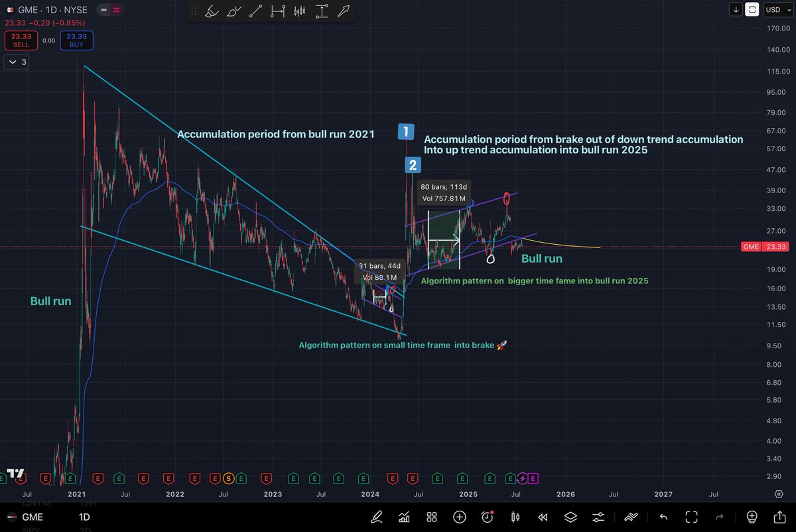
Task: Open the USD currency dropdown
Action: click(x=777, y=9)
